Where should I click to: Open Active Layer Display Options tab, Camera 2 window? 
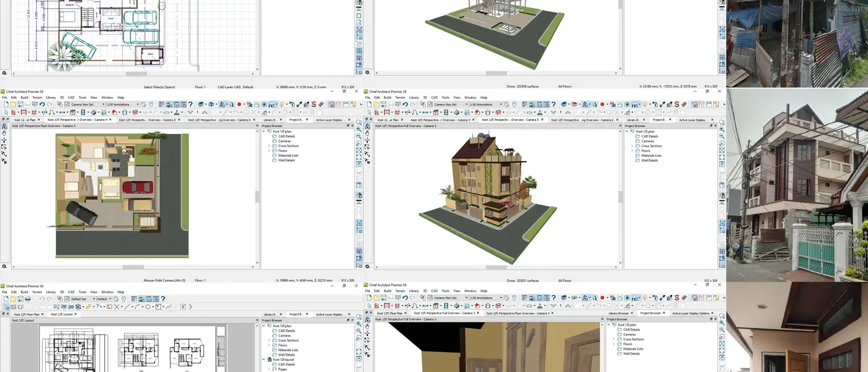pyautogui.click(x=691, y=313)
